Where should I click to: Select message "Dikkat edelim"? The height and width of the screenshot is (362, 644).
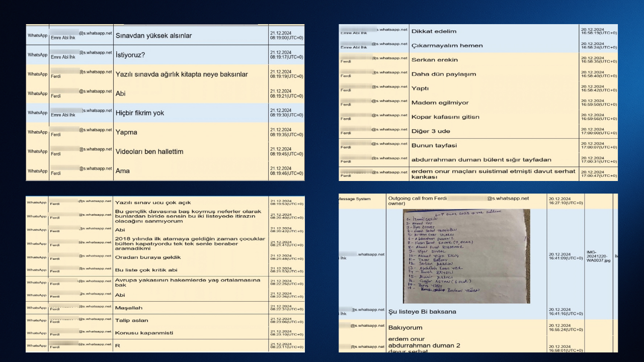(434, 31)
